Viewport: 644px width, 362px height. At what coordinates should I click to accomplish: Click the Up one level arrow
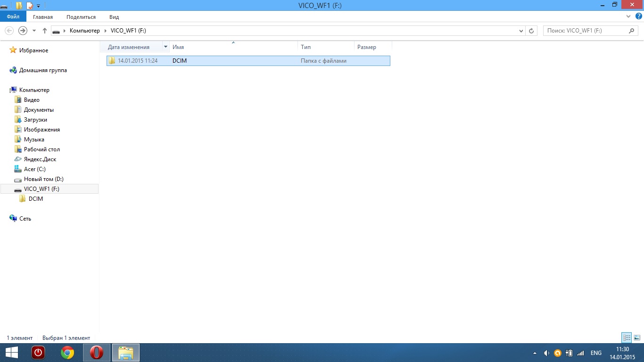tap(45, 31)
